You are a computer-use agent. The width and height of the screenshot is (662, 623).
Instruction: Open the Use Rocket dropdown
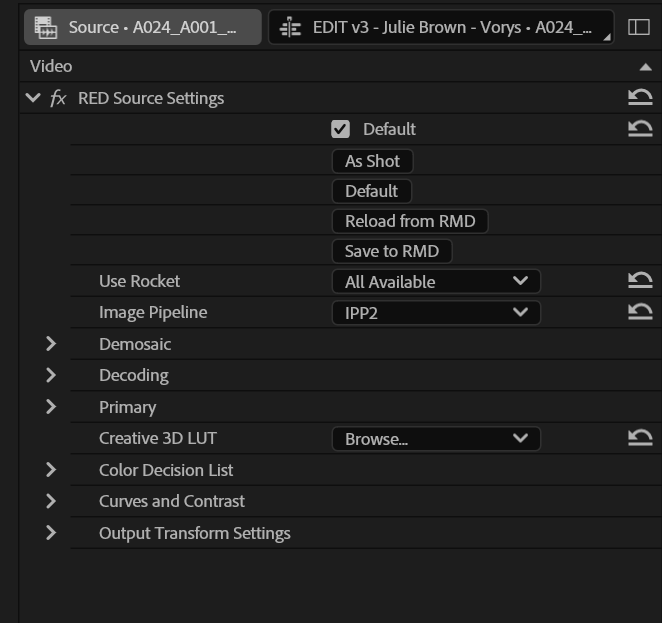tap(435, 282)
